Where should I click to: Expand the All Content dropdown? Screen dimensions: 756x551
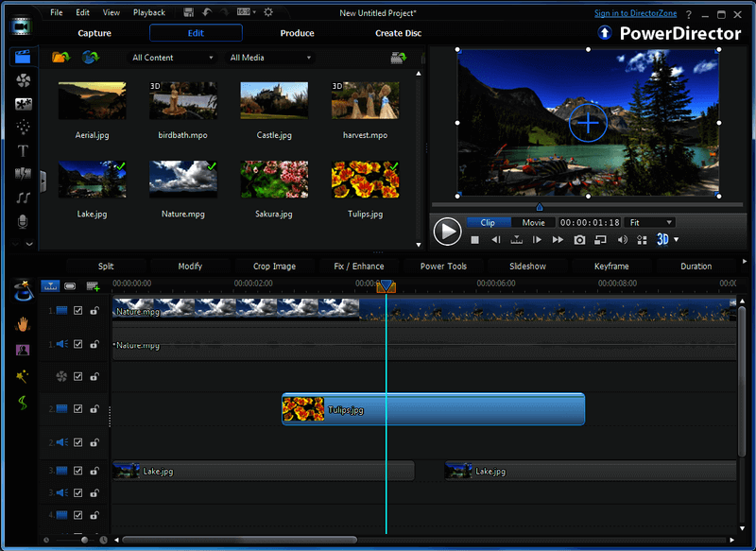173,58
